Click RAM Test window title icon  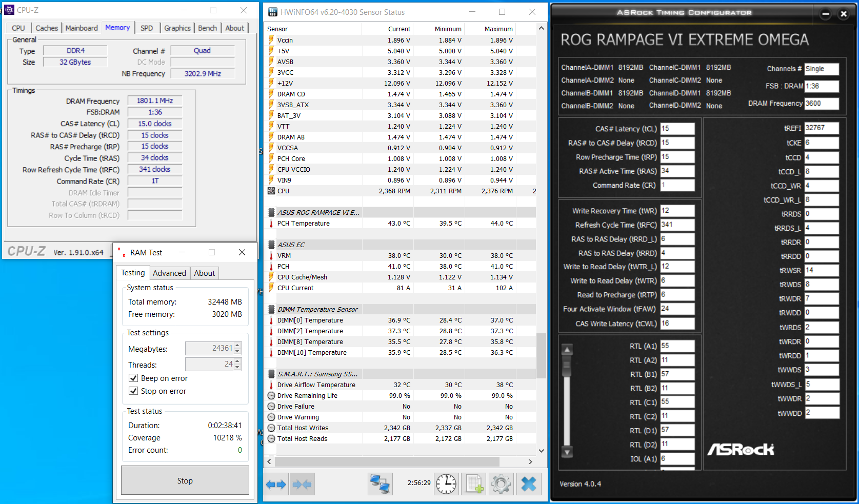(122, 252)
